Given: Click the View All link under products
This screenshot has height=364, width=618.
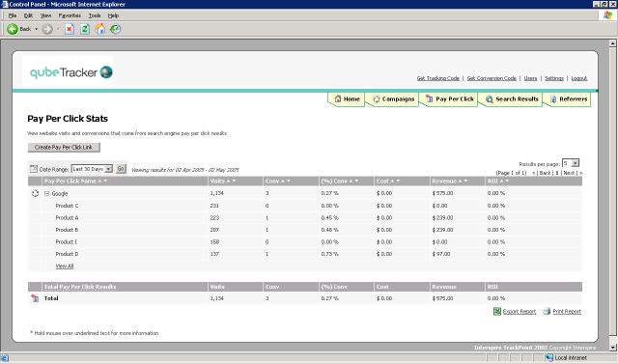Looking at the screenshot, I should pos(65,266).
